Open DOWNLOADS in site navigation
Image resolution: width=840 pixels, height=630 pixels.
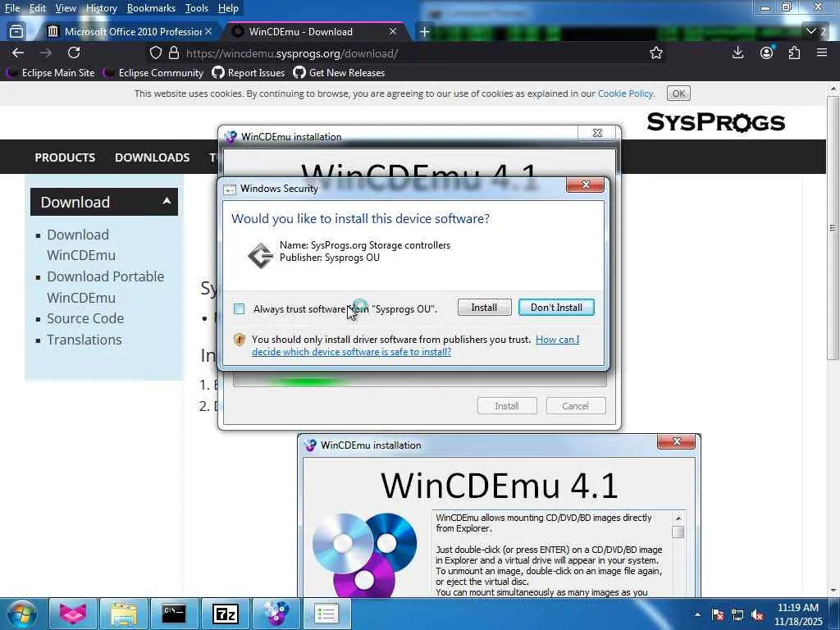point(152,157)
